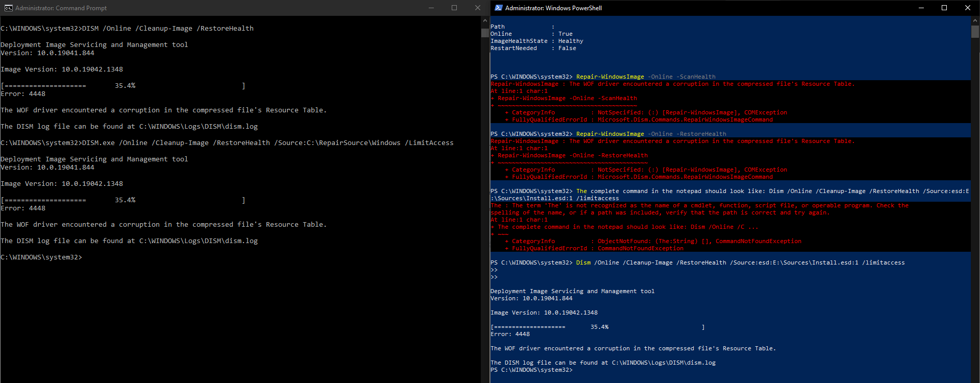Screen dimensions: 980x383
Task: Maximize the Command Prompt window
Action: click(x=454, y=8)
